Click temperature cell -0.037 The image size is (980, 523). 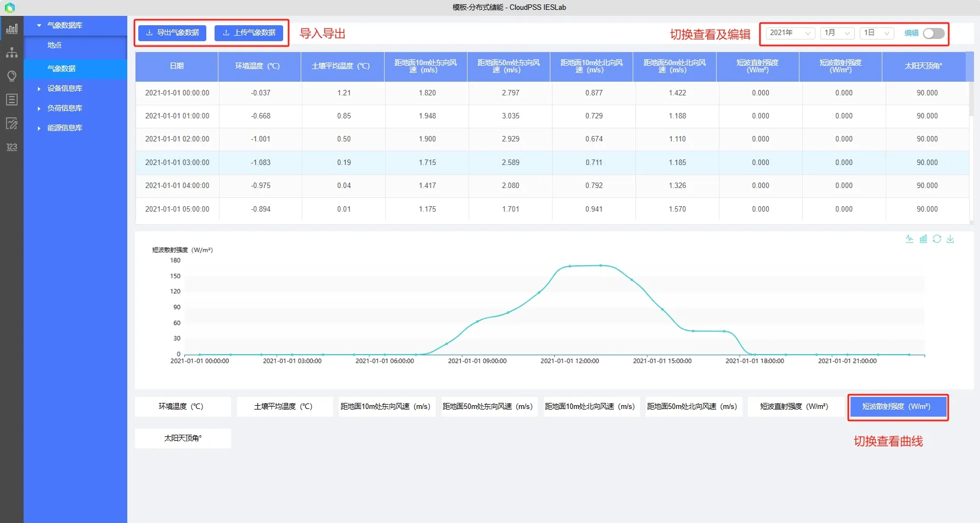pos(261,93)
